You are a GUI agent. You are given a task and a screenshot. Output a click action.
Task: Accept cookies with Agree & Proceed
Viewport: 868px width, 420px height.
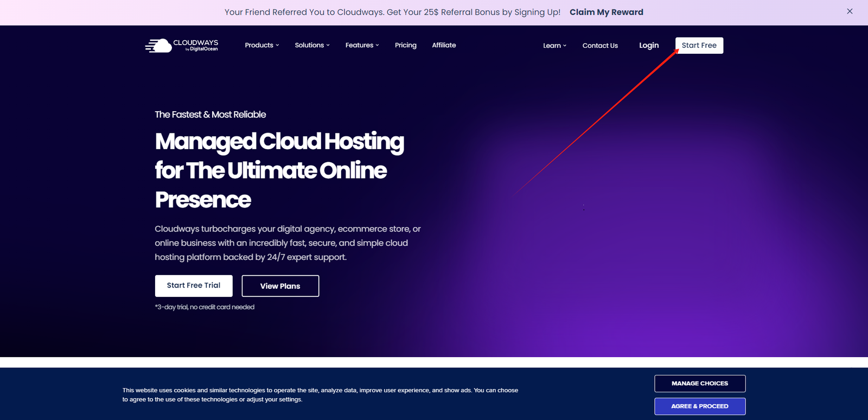pyautogui.click(x=699, y=406)
